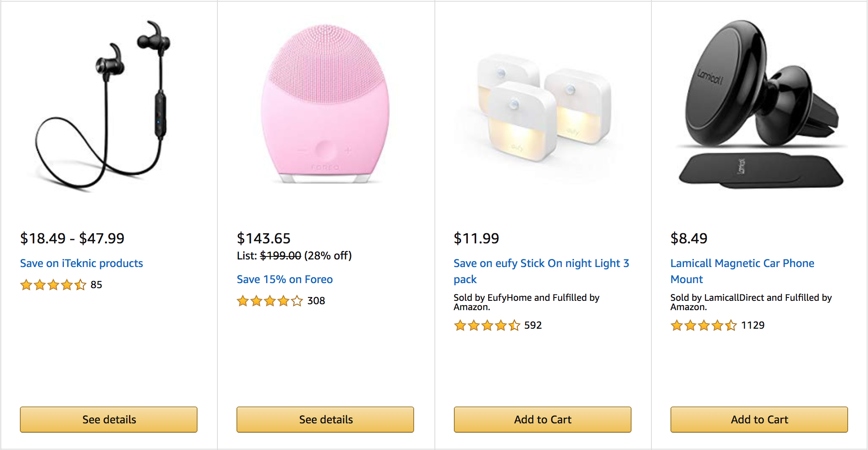The image size is (868, 450).
Task: Click the pink Foreo facial brush image
Action: pos(325,106)
